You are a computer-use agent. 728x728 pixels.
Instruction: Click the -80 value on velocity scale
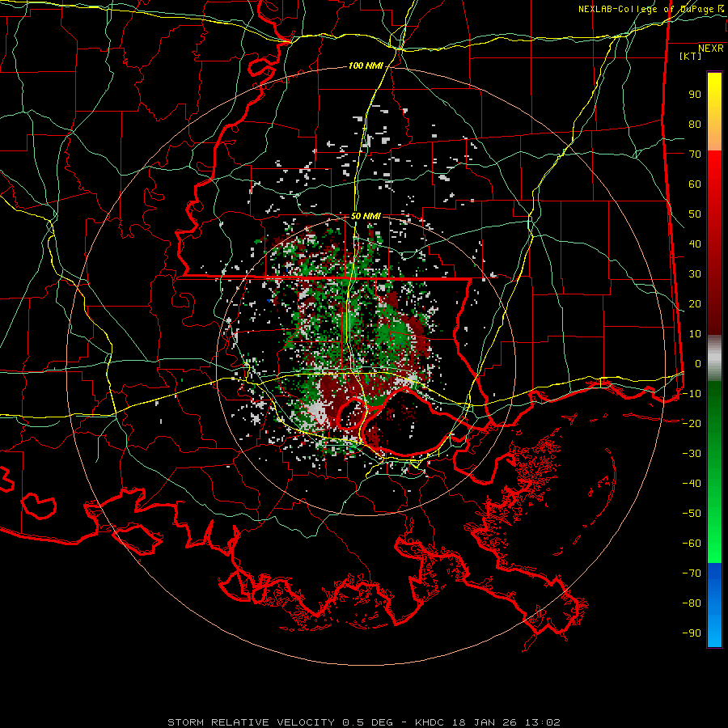click(692, 603)
